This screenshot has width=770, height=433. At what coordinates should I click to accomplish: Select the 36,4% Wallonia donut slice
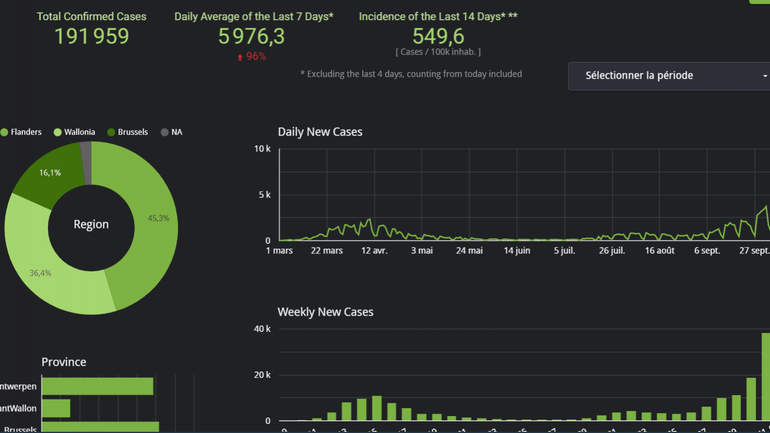click(45, 275)
